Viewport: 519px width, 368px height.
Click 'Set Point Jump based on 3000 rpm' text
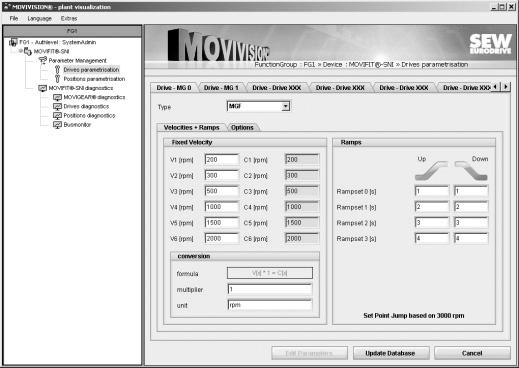[x=414, y=315]
